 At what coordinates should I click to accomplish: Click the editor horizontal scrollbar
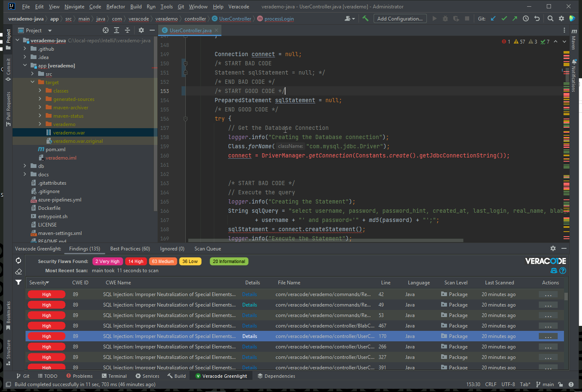(x=326, y=240)
